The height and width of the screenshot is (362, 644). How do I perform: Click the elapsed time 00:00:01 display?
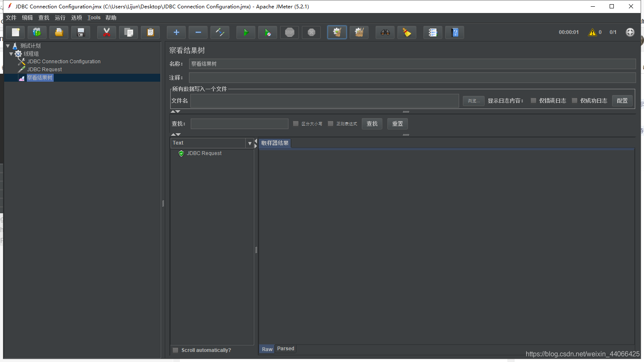pyautogui.click(x=569, y=32)
